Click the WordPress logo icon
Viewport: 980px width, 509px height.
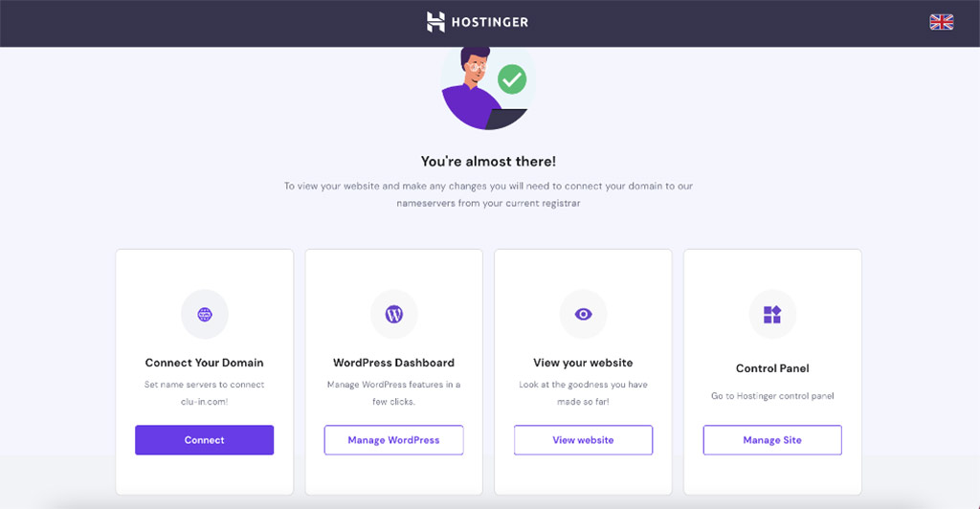(x=393, y=314)
